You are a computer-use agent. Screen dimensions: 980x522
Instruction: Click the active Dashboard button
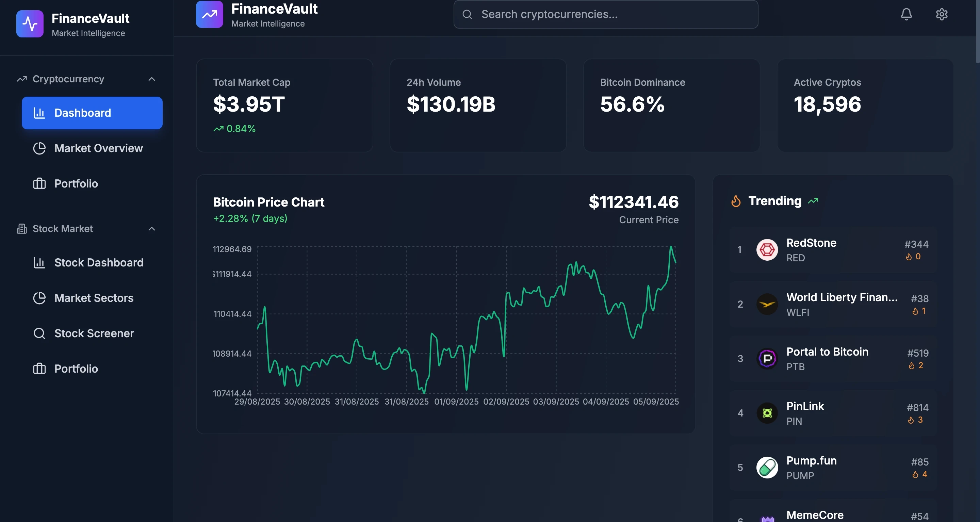coord(92,113)
